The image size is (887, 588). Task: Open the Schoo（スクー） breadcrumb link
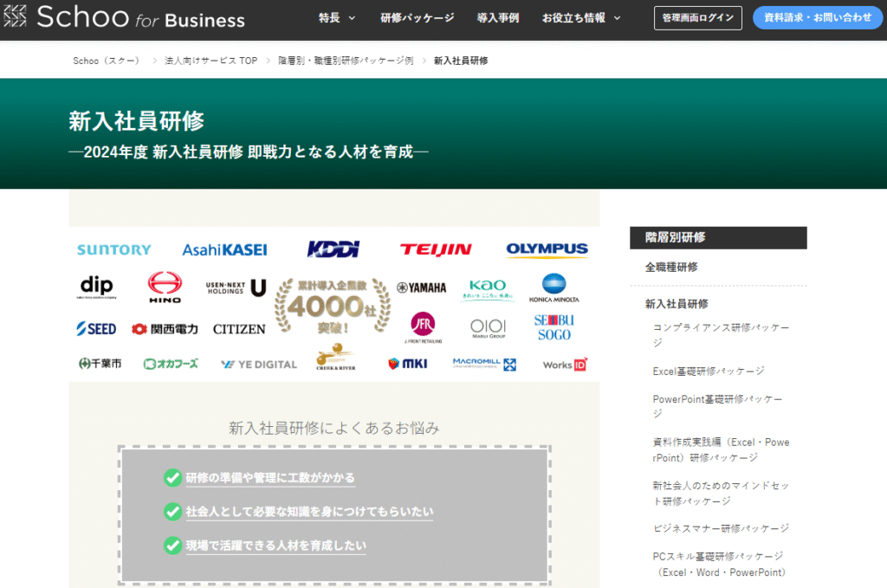coord(106,61)
